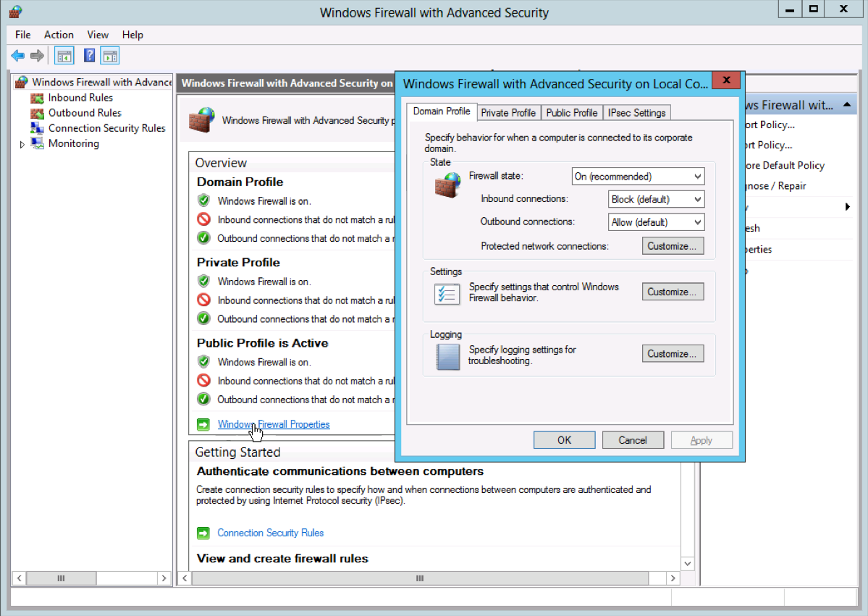Close the properties dialog with red X

(726, 80)
